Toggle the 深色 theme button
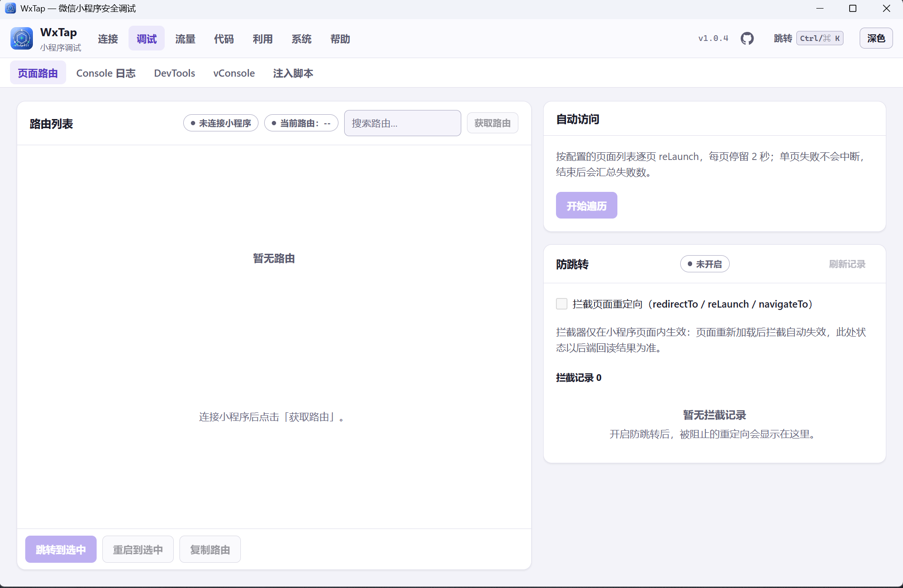 point(876,38)
